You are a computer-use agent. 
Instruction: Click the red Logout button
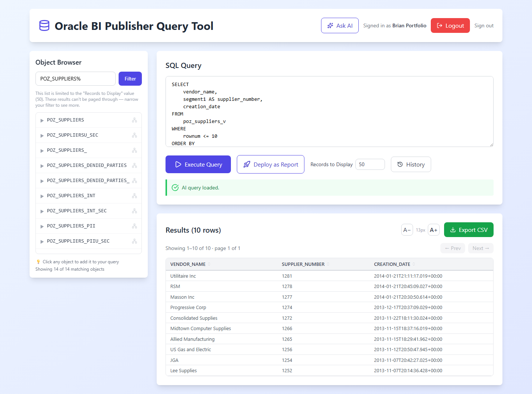[450, 25]
